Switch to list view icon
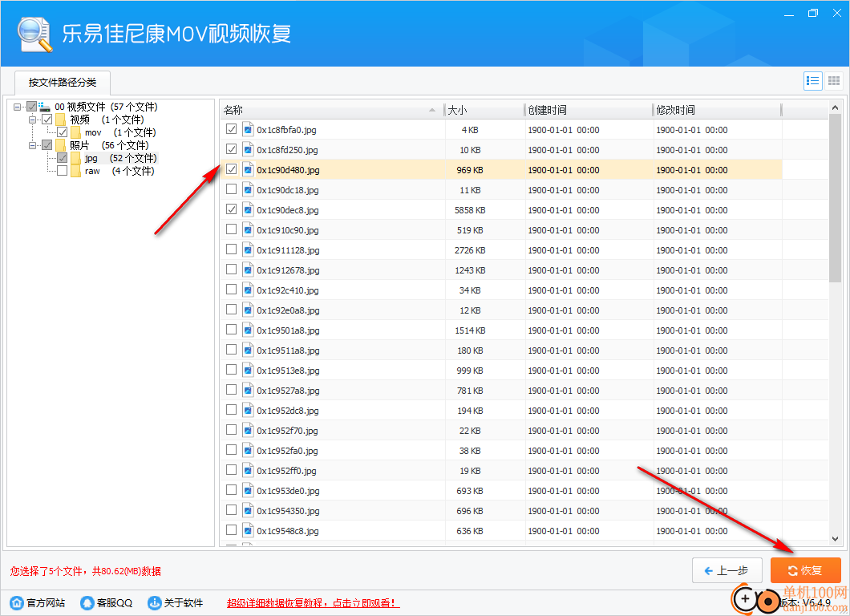Viewport: 850px width, 616px height. [812, 81]
